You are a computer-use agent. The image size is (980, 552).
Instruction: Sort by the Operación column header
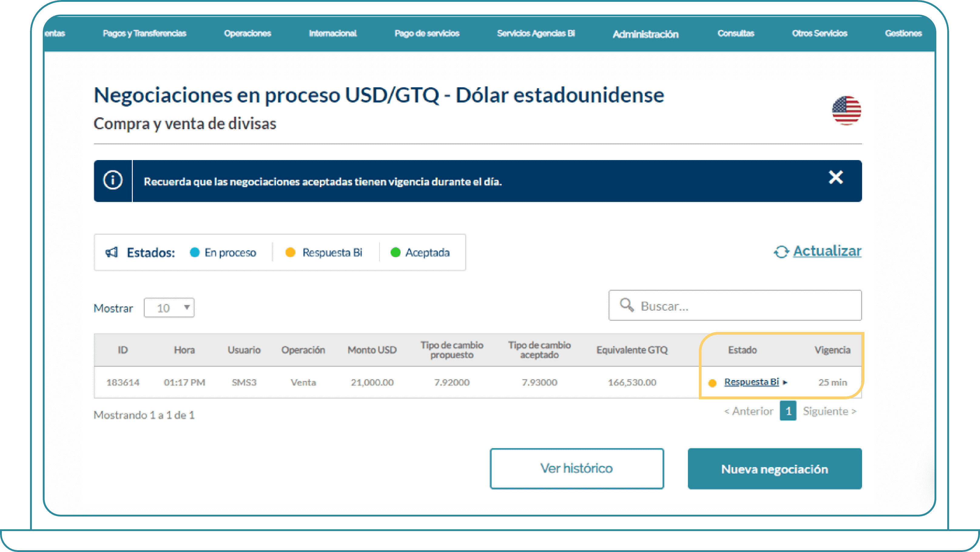303,350
